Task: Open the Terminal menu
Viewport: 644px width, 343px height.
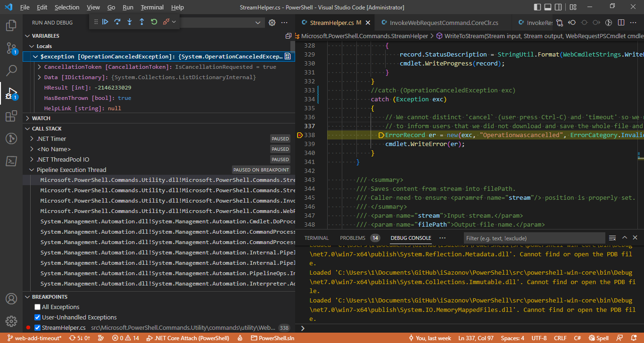Action: 152,8
